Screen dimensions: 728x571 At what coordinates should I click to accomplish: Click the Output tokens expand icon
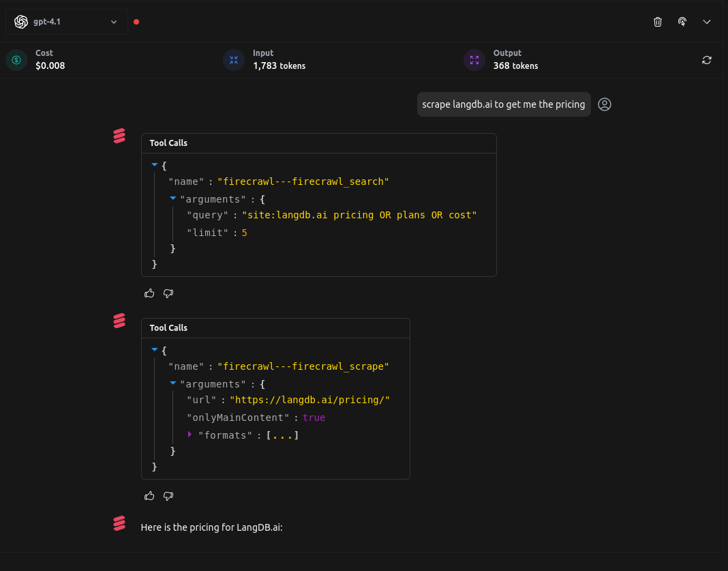click(474, 60)
